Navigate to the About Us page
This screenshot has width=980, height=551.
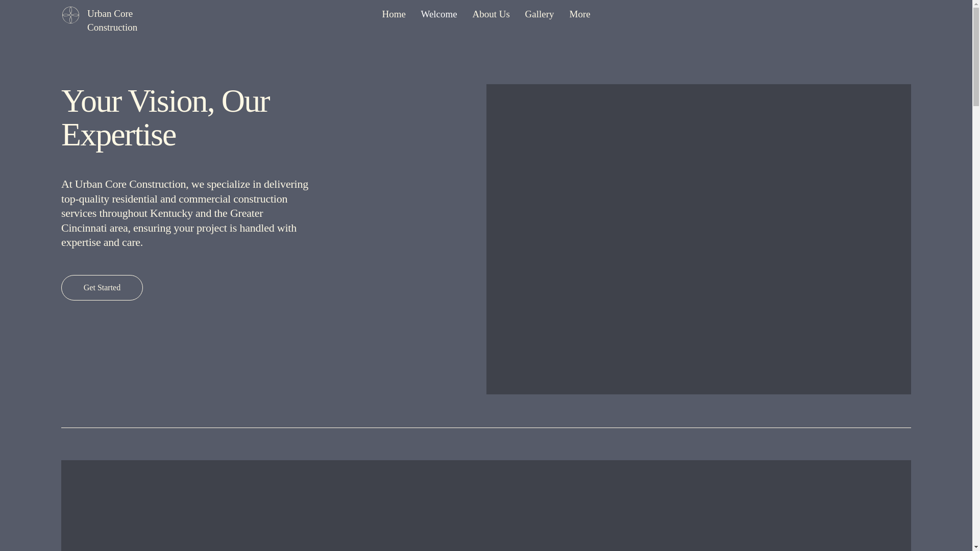pos(491,14)
